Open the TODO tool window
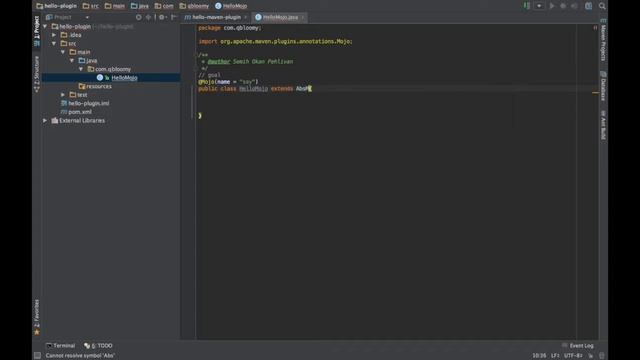 click(98, 346)
